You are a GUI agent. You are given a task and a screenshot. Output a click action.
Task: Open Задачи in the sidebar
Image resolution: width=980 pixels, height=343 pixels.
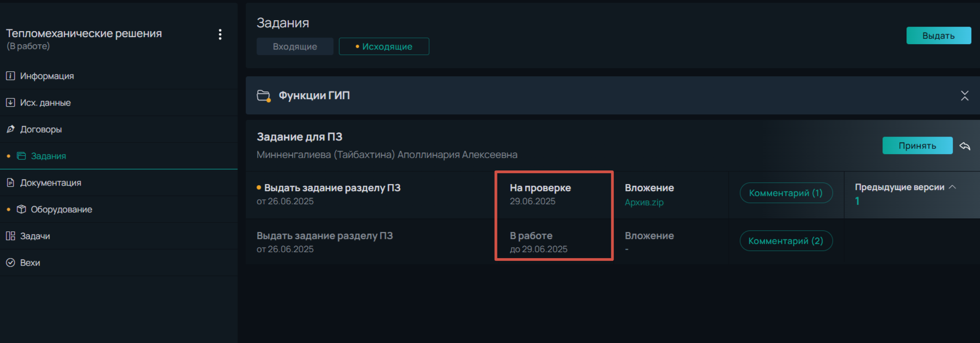click(119, 236)
